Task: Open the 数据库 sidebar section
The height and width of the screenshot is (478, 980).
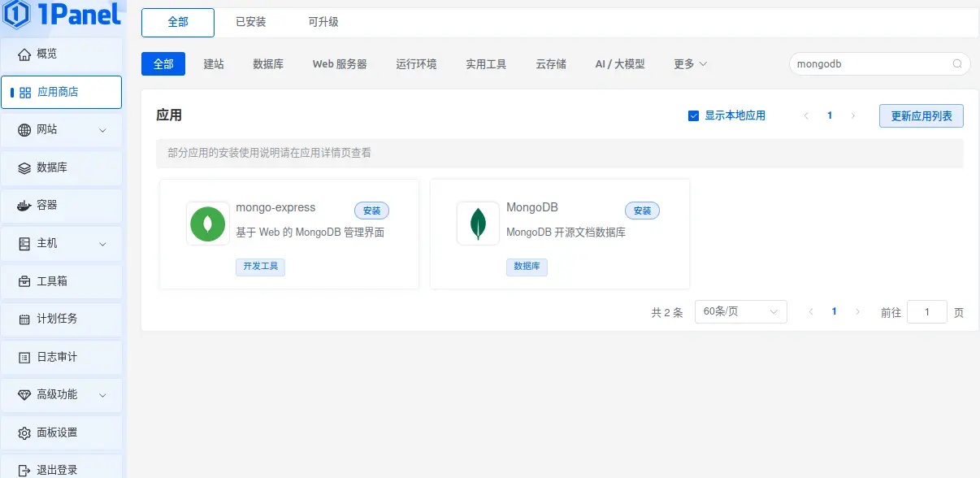Action: click(49, 167)
